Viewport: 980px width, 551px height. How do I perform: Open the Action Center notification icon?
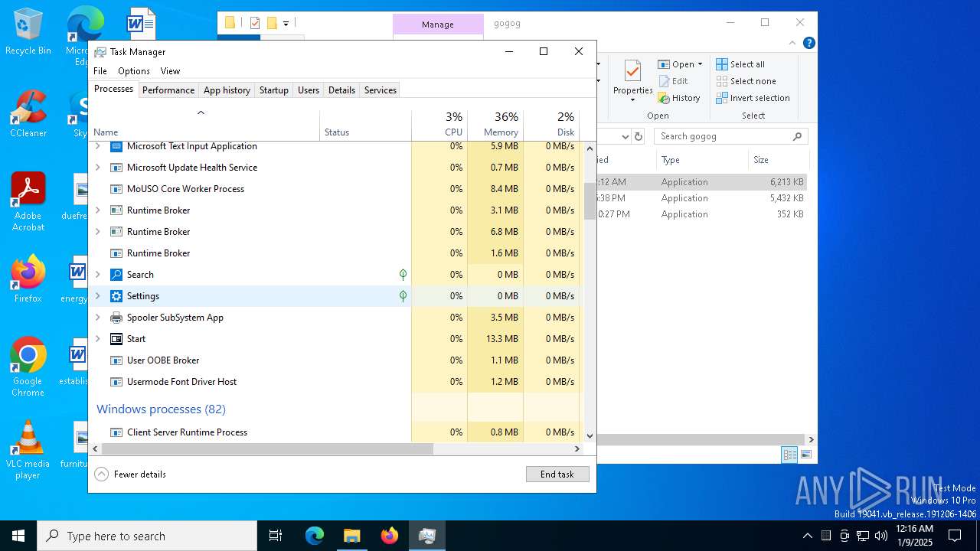(955, 536)
